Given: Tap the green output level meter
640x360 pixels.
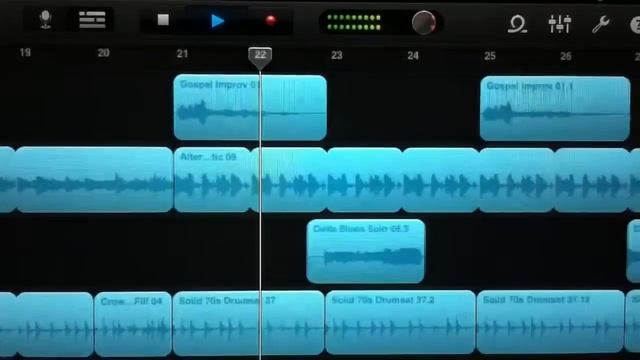Looking at the screenshot, I should tap(354, 22).
